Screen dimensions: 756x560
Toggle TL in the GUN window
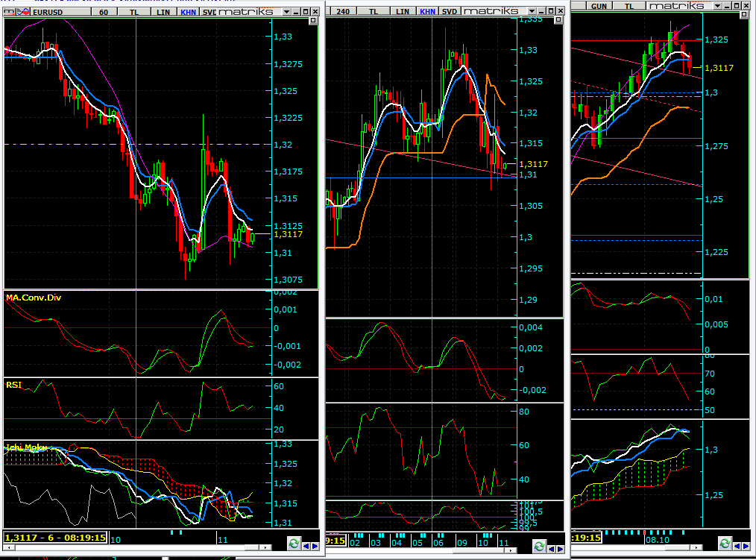629,6
